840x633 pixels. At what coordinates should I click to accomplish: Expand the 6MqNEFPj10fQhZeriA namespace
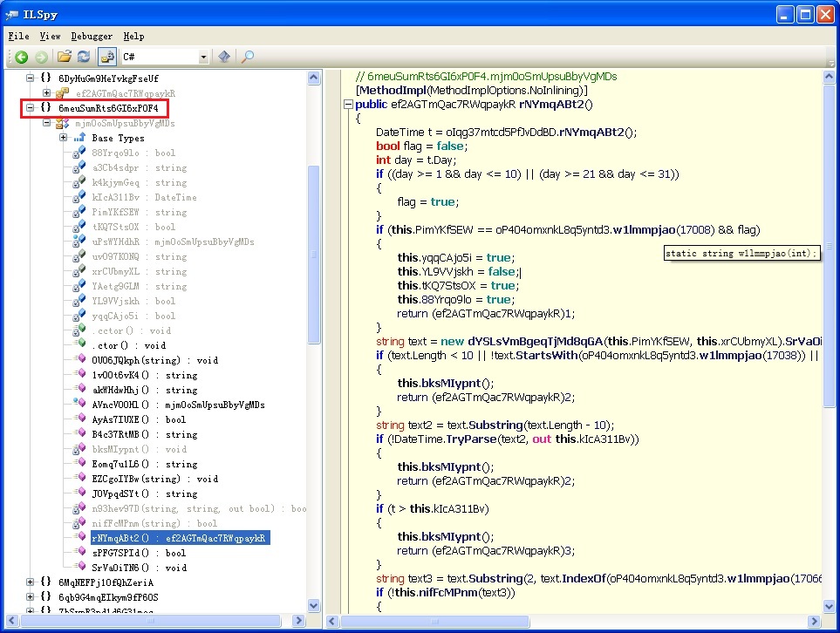point(31,582)
